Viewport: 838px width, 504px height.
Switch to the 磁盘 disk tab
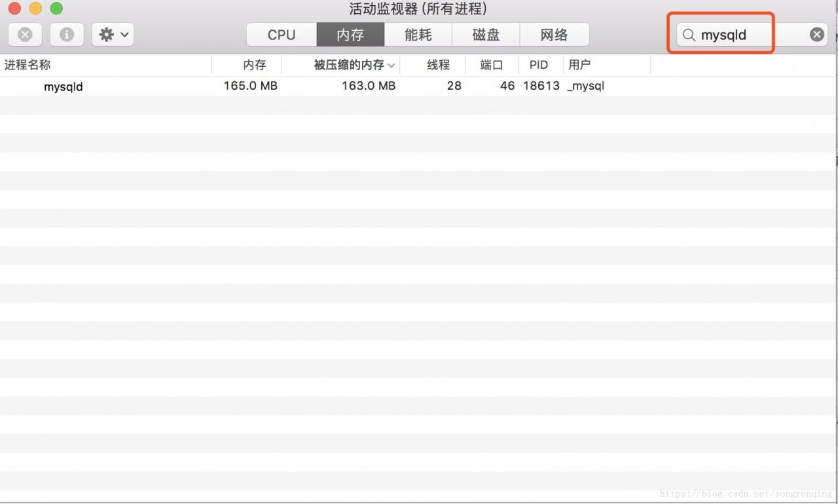(486, 35)
